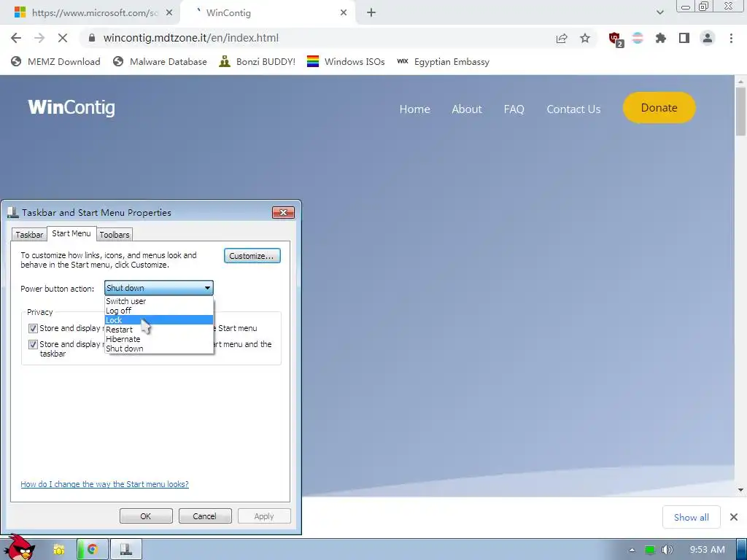
Task: Open Egyptian Embassy bookmark
Action: (443, 61)
